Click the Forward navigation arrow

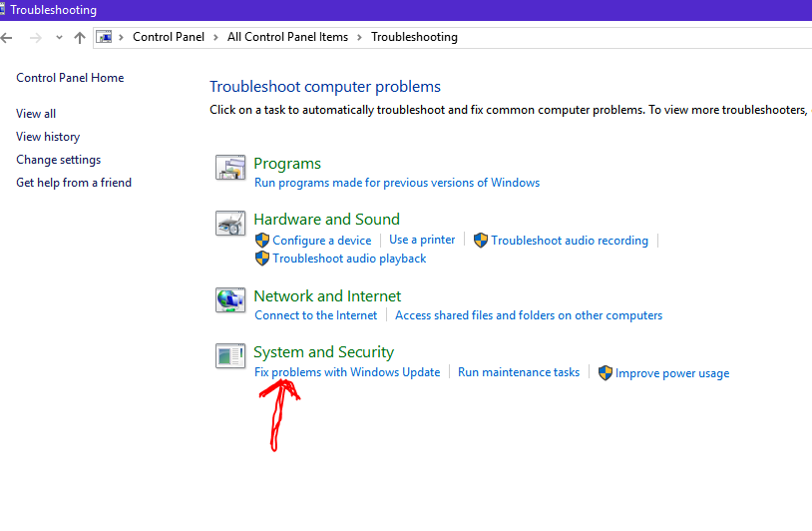pos(35,37)
